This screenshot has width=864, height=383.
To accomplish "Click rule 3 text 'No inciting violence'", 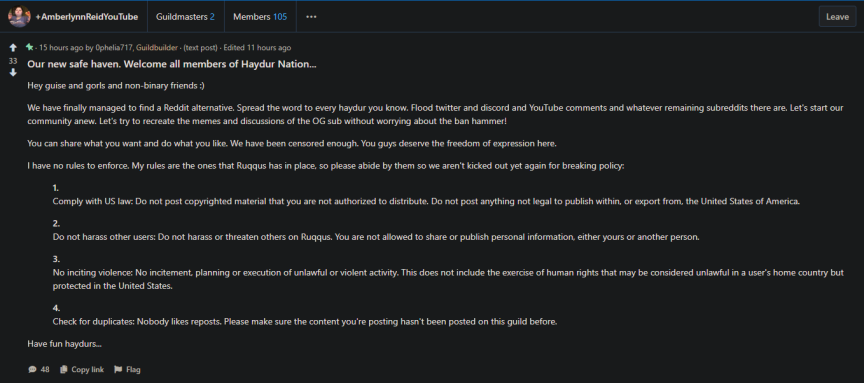I will pos(448,279).
